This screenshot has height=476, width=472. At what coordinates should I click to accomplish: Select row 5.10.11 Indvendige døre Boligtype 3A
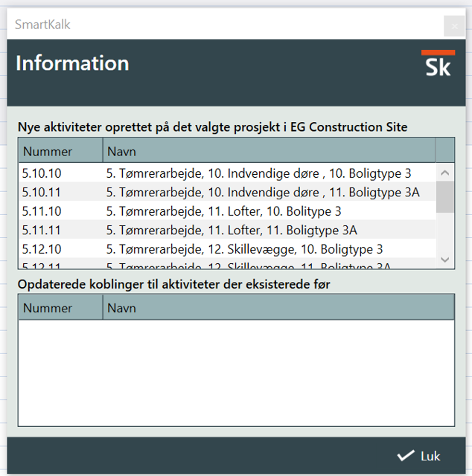pos(223,193)
